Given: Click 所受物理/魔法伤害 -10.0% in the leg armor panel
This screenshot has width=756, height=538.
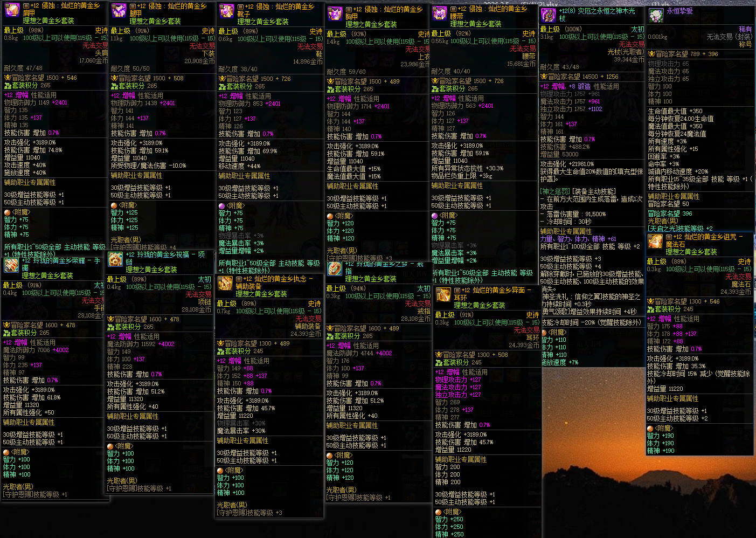Looking at the screenshot, I should coord(148,165).
